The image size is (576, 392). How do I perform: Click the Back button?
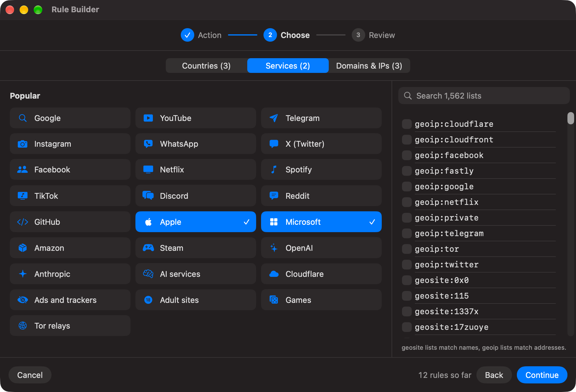click(x=494, y=375)
